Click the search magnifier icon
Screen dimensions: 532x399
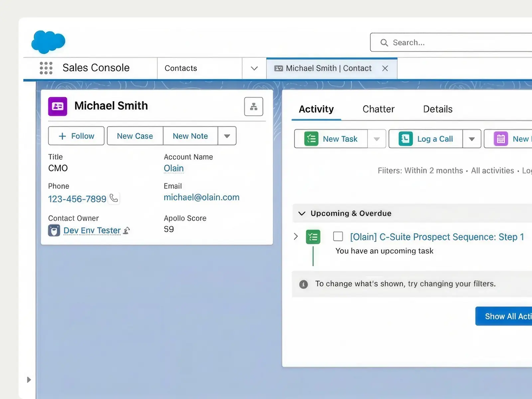[x=384, y=43]
